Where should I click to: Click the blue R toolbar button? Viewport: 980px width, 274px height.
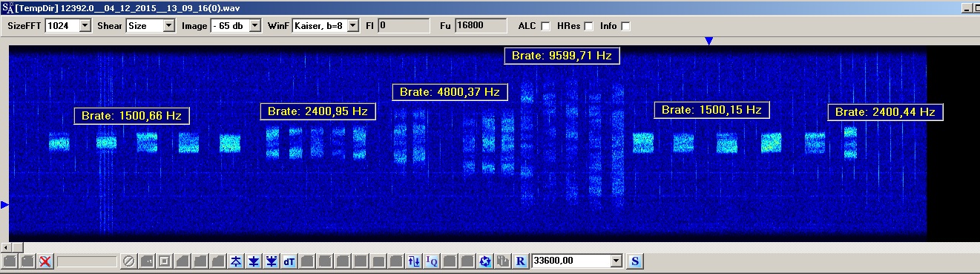[521, 261]
